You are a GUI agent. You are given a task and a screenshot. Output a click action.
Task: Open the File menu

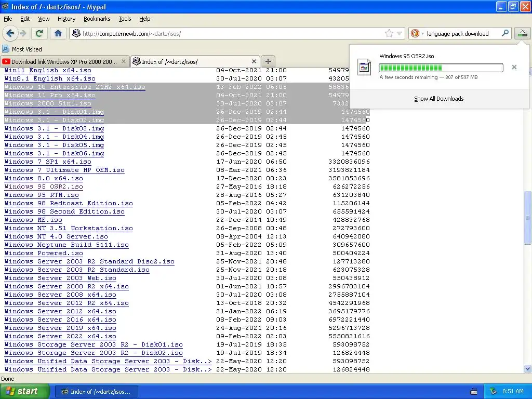[8, 19]
